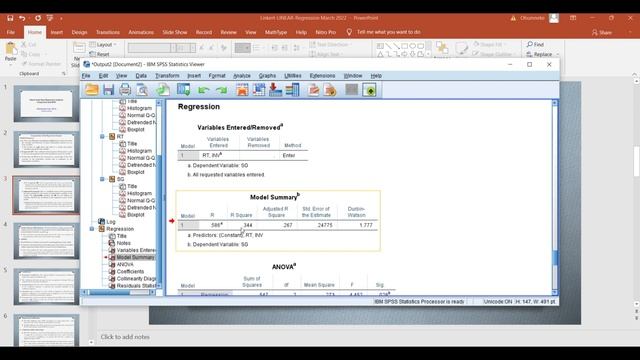640x360 pixels.
Task: Click the Go to Case grid icon
Action: 259,90
